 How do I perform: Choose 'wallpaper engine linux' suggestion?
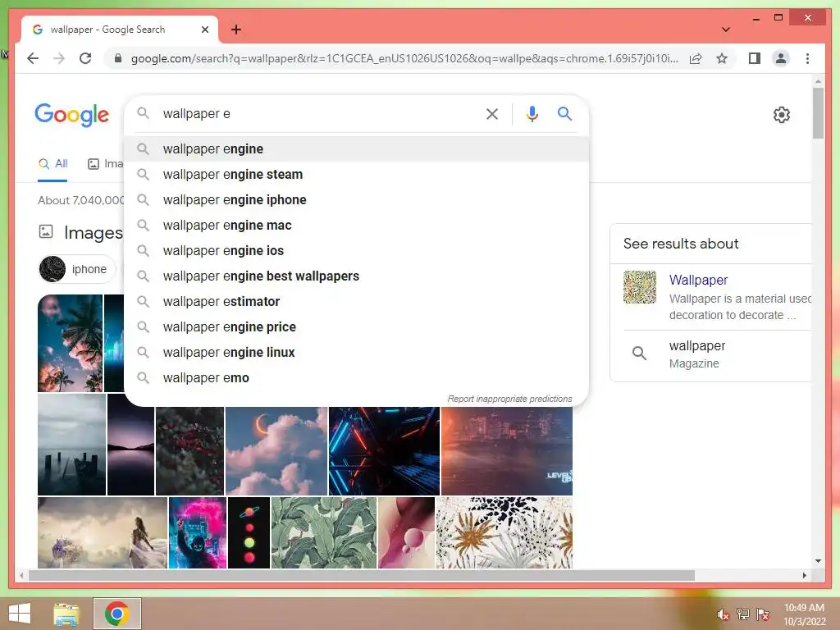coord(356,353)
